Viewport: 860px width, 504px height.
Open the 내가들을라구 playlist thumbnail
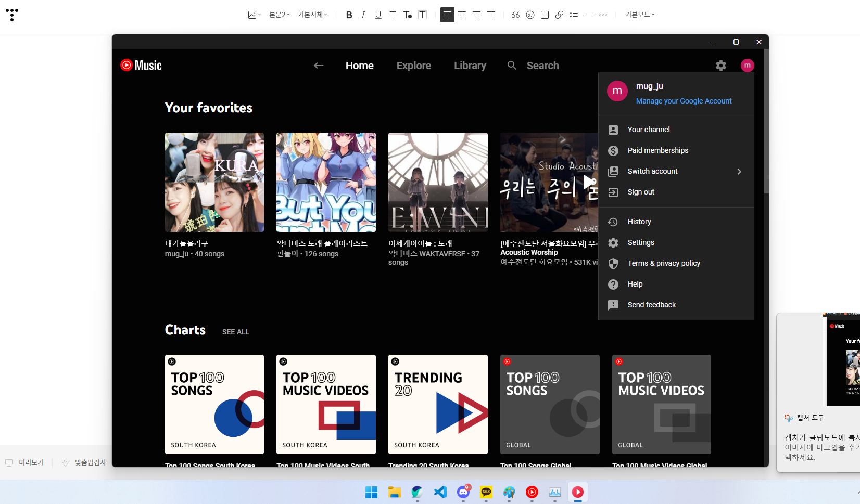214,182
